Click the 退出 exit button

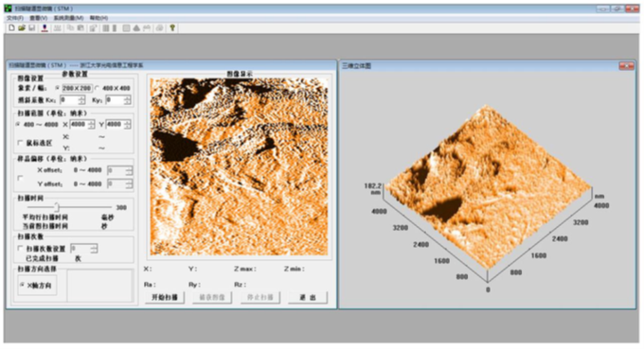[308, 297]
